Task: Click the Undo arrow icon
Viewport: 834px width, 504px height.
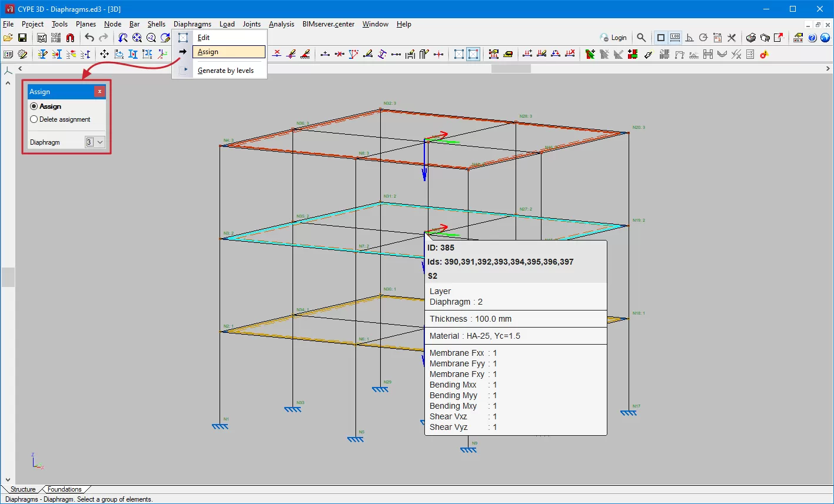Action: pos(89,38)
